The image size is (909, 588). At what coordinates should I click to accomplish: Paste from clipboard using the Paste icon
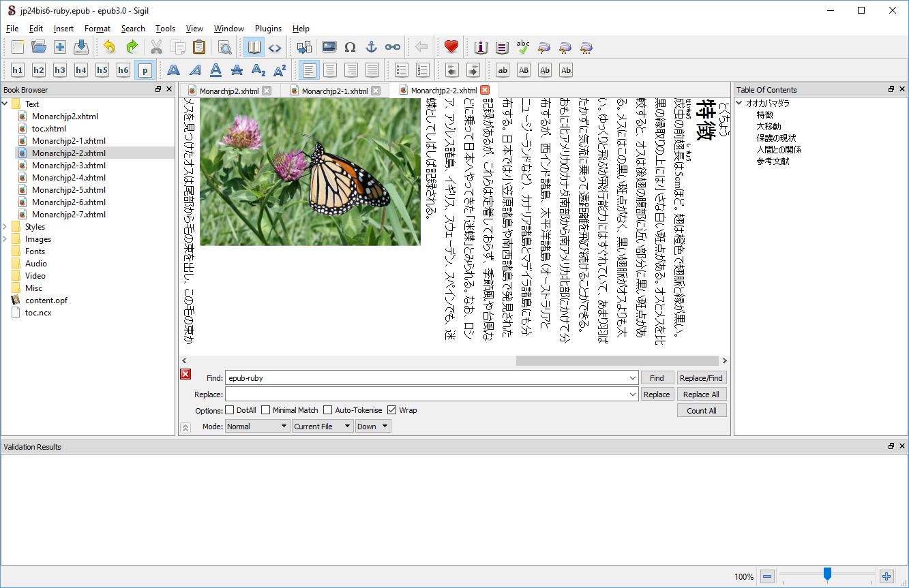[x=199, y=47]
